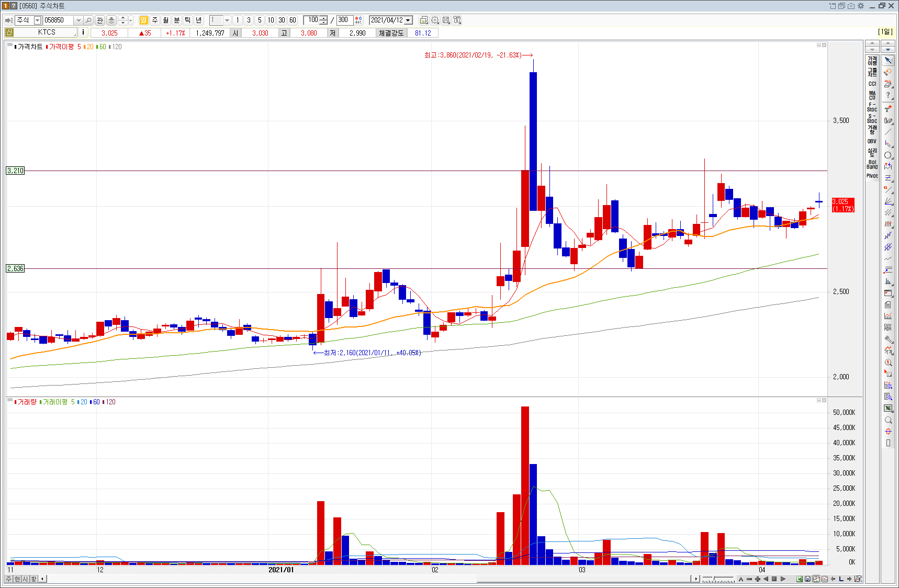
Task: Toggle yearly (년) chart period
Action: 199,20
